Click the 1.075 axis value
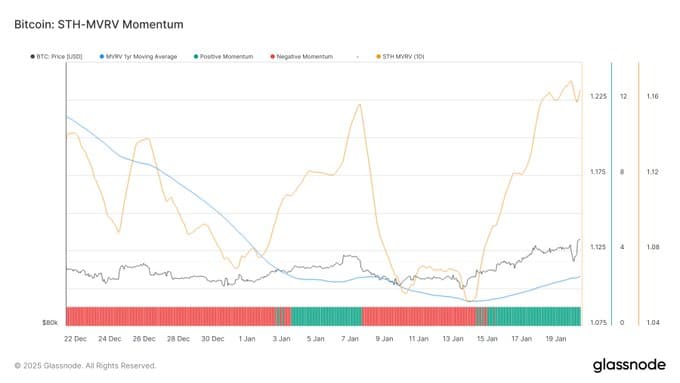The width and height of the screenshot is (680, 383). coord(598,323)
